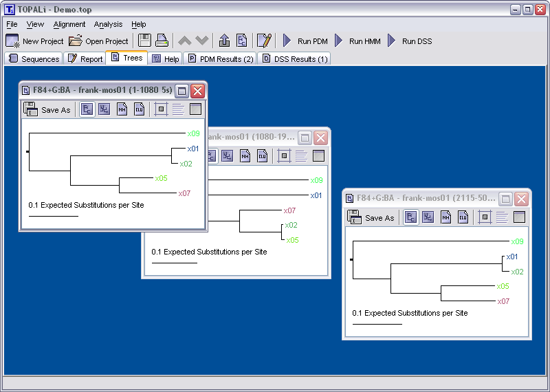The height and width of the screenshot is (392, 550).
Task: Select leaf x05 in 1080-19 tree window
Action: 293,241
